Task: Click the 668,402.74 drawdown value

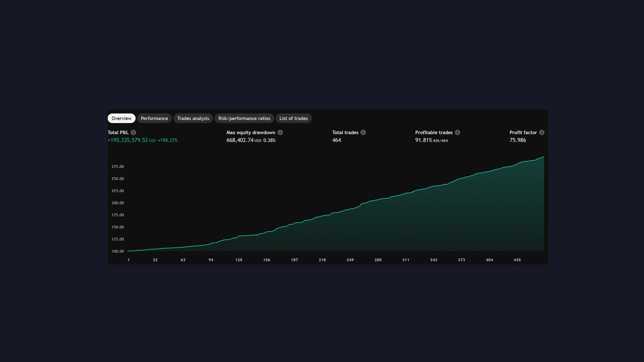Action: click(x=240, y=140)
